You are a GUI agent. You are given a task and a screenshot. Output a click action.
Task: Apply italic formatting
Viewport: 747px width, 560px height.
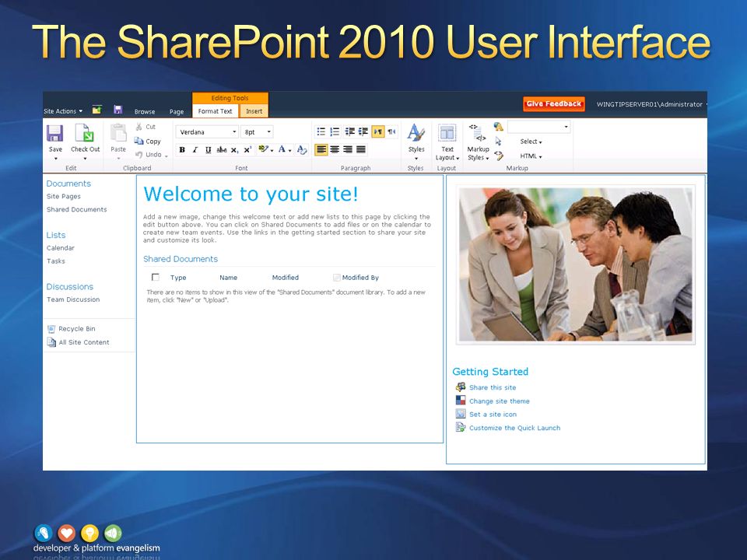195,150
